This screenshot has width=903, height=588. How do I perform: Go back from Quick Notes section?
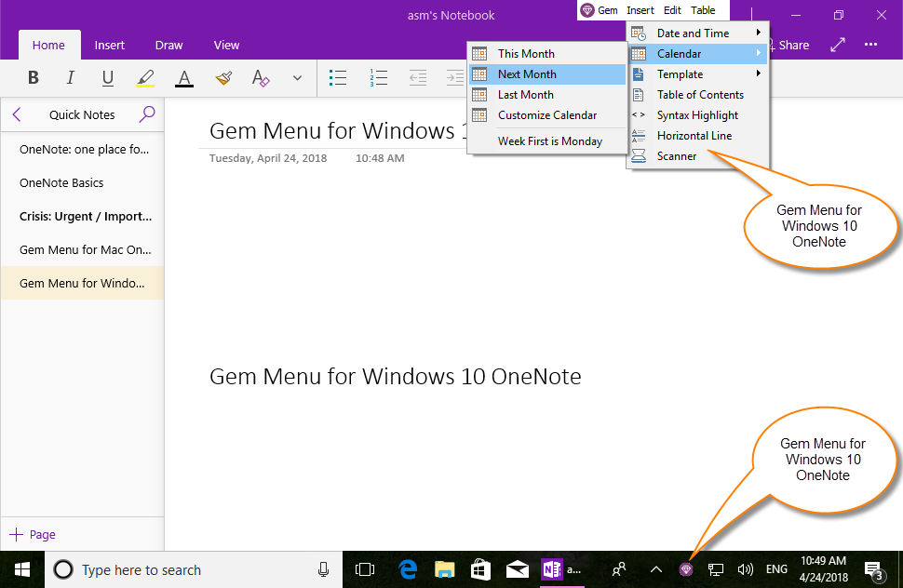pyautogui.click(x=17, y=114)
